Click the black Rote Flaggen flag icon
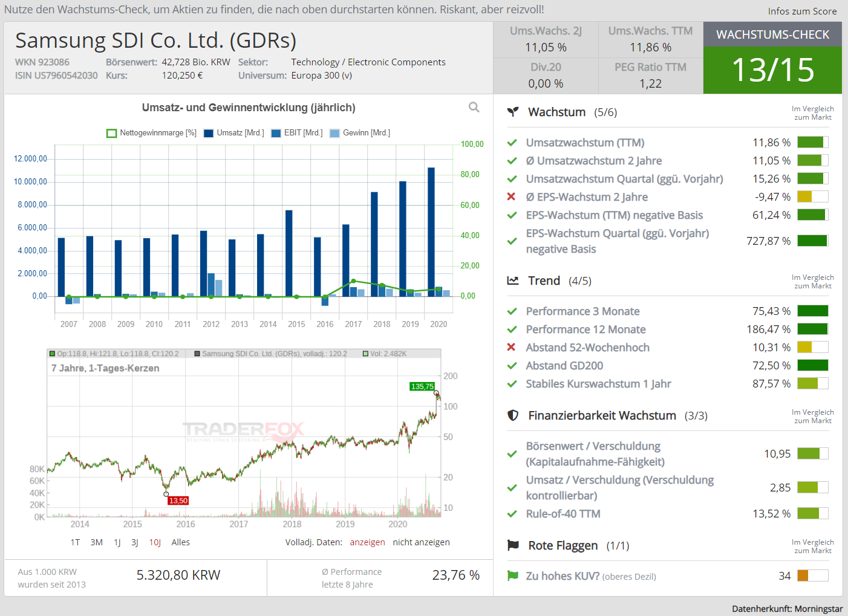This screenshot has width=848, height=616. click(x=513, y=545)
